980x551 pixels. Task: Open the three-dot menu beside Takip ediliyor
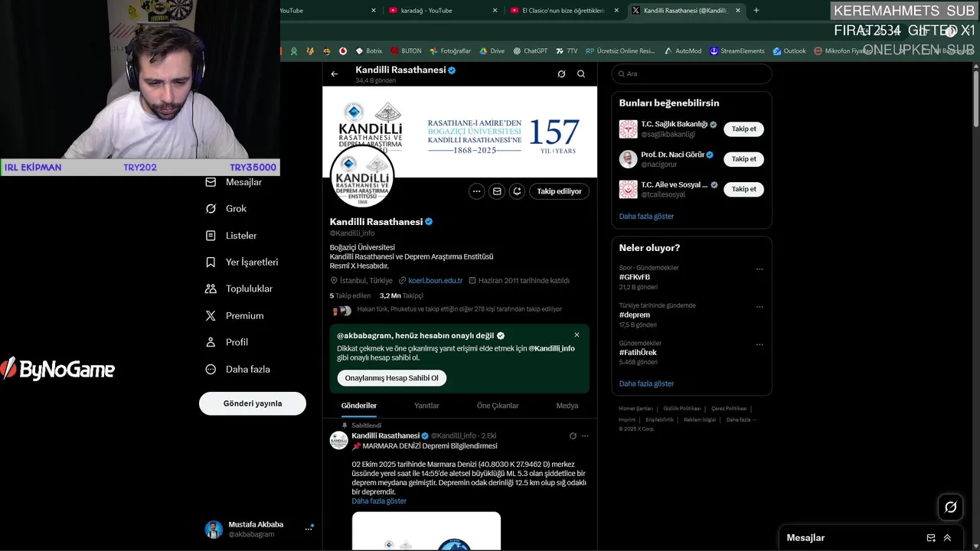point(476,191)
